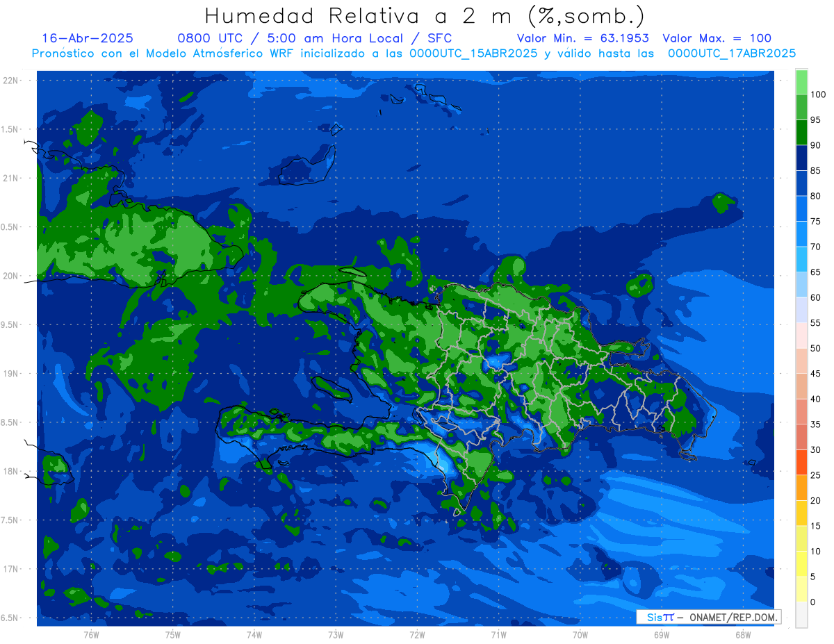Pick the medium green 95–100 colorbar segment

coord(801,107)
